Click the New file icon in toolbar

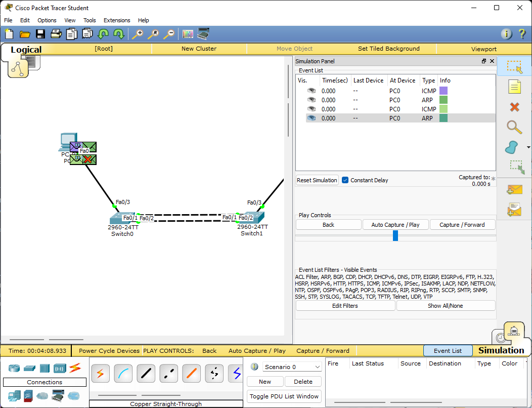pos(9,34)
